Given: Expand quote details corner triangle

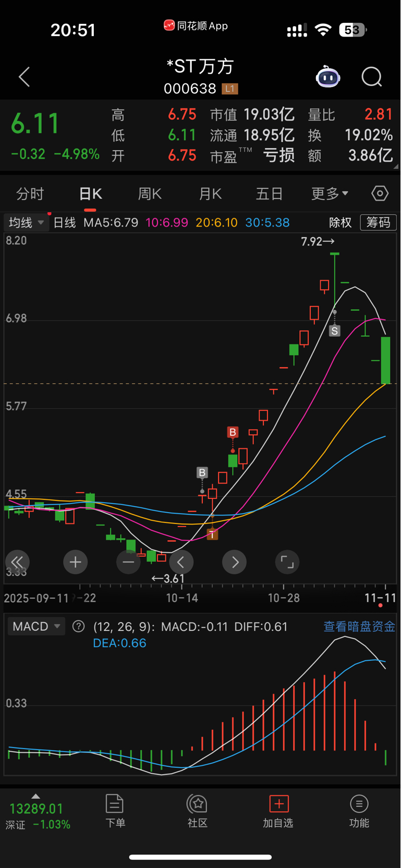Looking at the screenshot, I should coord(395,166).
